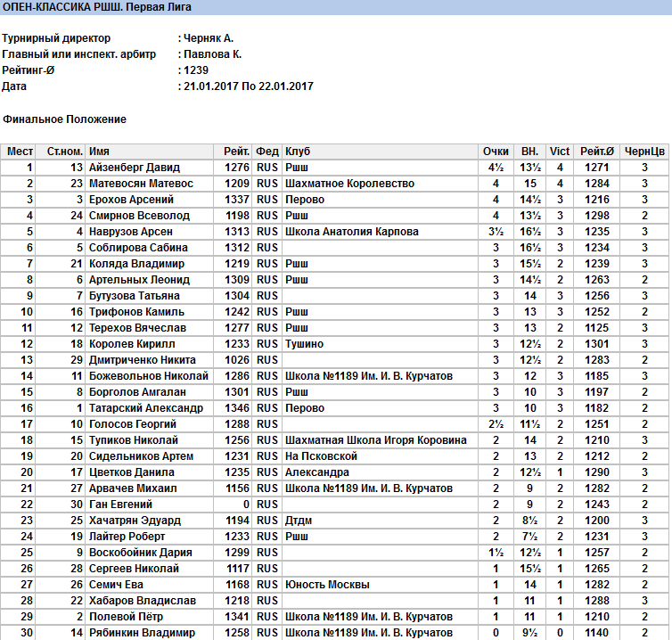Screen dimensions: 672x640
Task: Select player name 'Ерохов Арсений'
Action: click(131, 200)
